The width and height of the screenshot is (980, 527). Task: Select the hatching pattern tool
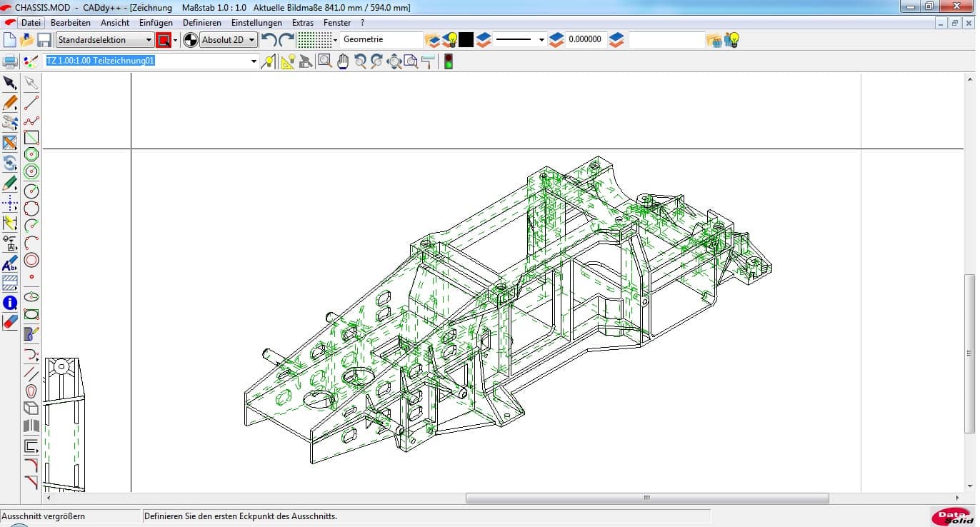coord(10,283)
